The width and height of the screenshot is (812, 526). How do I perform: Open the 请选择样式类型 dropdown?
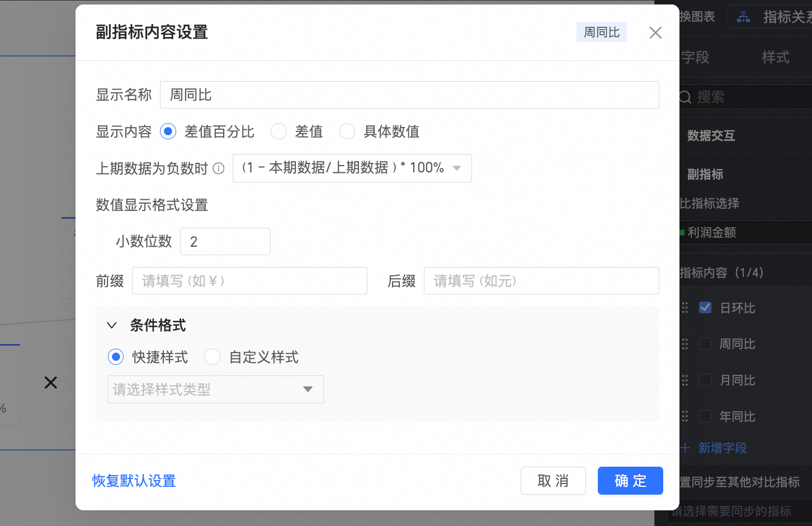click(x=215, y=389)
